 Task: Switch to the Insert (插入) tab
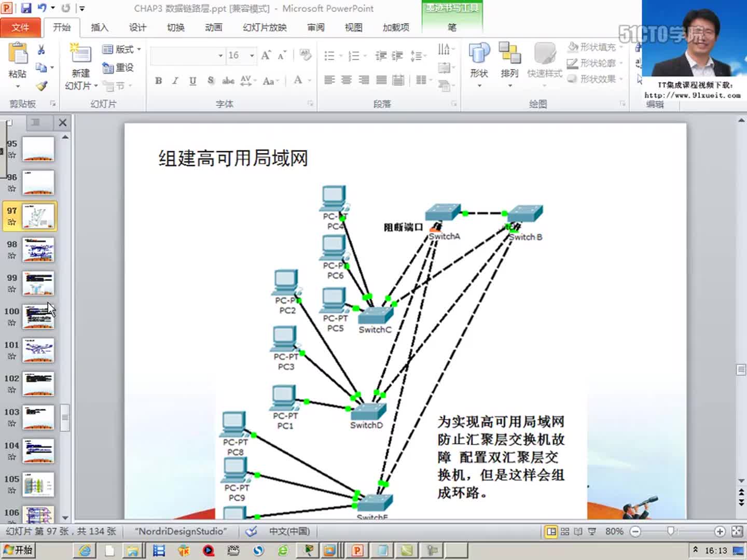[99, 27]
